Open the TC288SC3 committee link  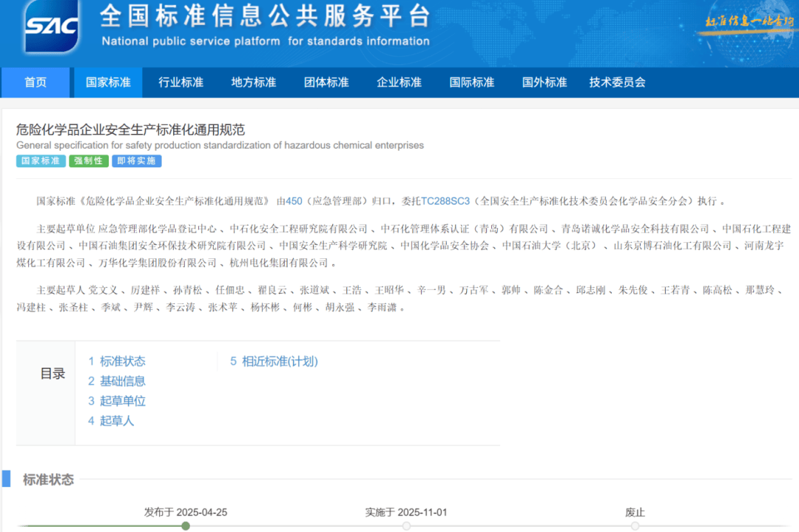(x=445, y=201)
